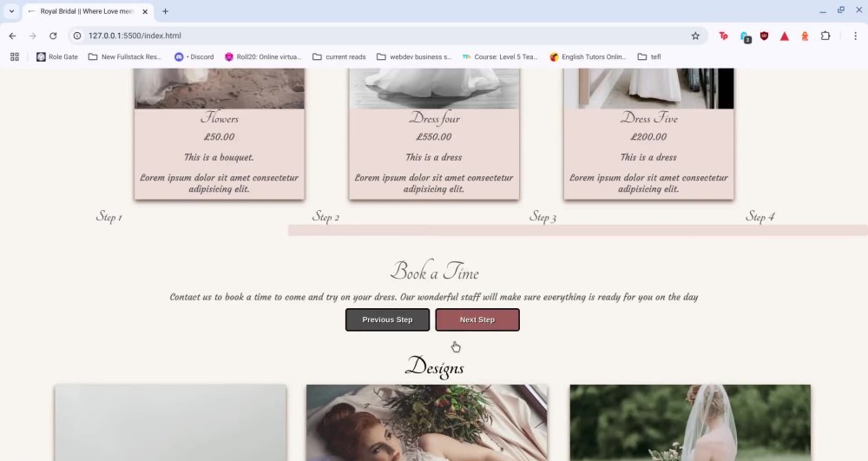This screenshot has height=461, width=868.
Task: Open the uBlock Origin shield extension
Action: (764, 36)
